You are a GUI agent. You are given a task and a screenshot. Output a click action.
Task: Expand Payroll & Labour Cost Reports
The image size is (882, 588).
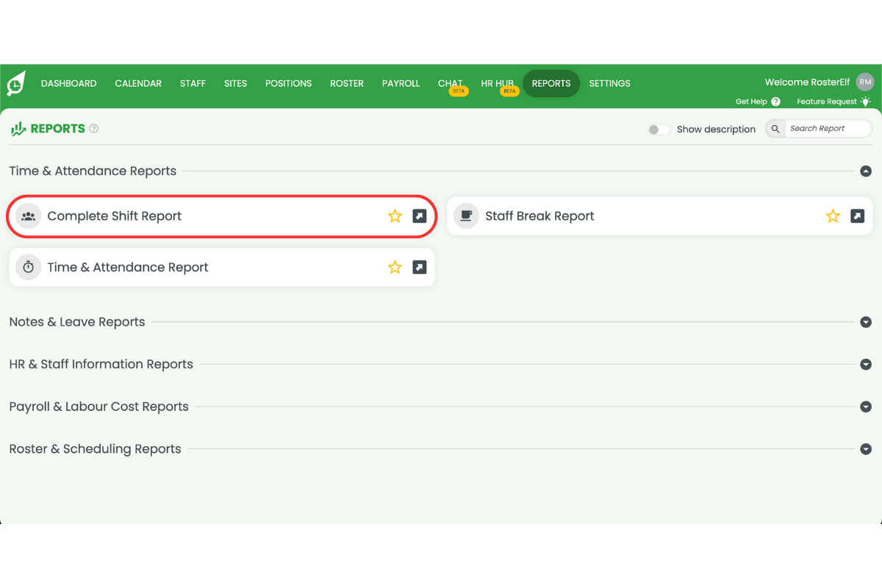coord(866,406)
